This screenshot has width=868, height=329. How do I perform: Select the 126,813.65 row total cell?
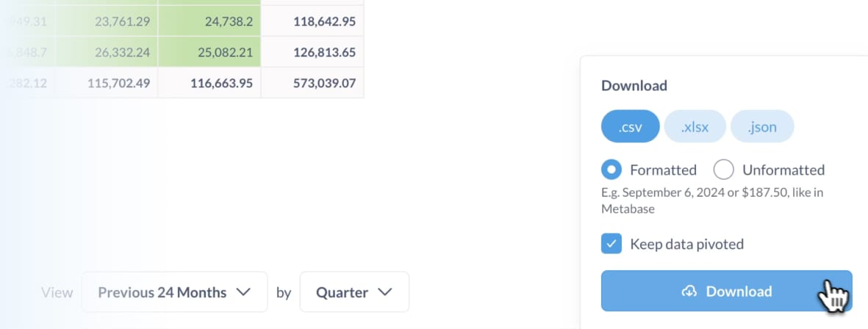pos(312,52)
